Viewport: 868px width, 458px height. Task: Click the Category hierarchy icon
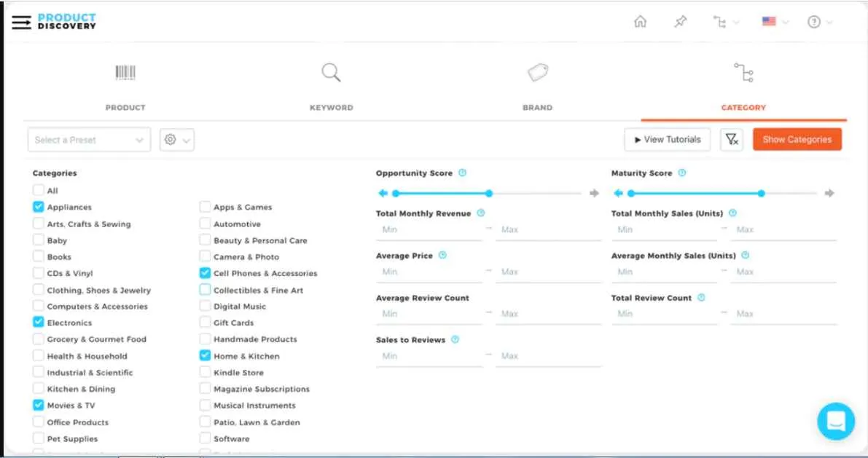743,73
